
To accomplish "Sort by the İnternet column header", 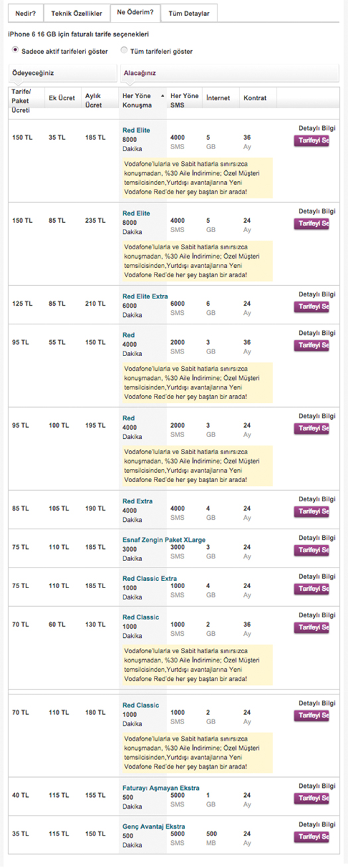I will pos(218,97).
